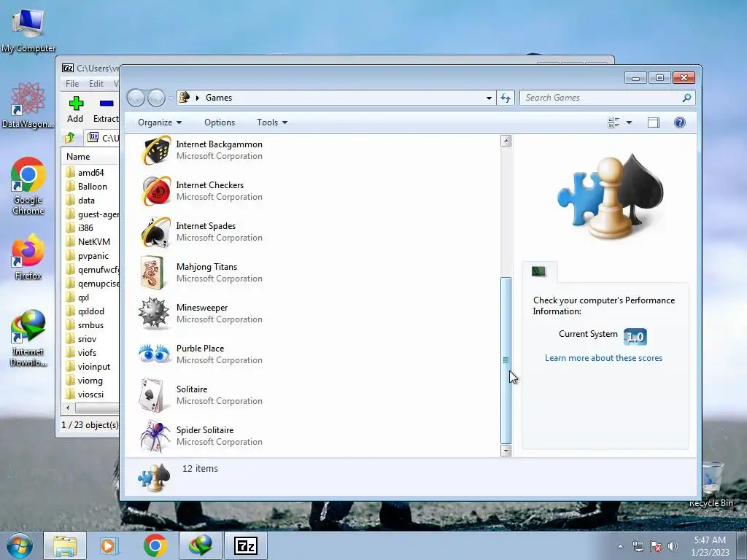Click the performance monitor tab icon
This screenshot has width=747, height=560.
click(539, 271)
